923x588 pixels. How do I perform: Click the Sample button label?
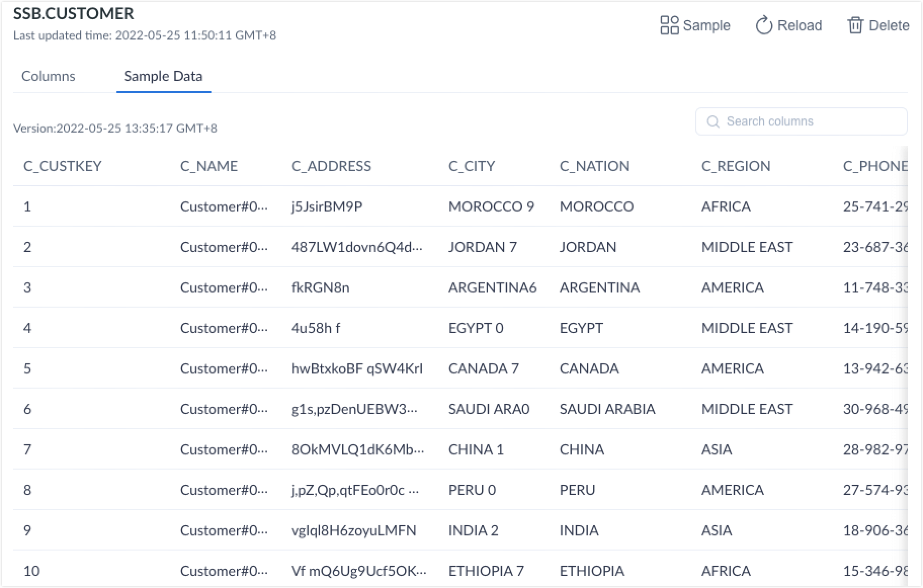(x=706, y=25)
